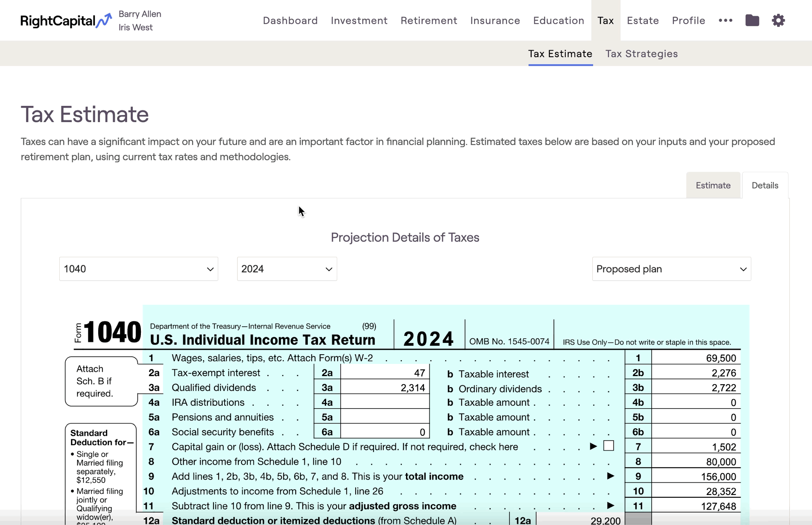Go to the Profile menu
The image size is (812, 525).
click(688, 20)
